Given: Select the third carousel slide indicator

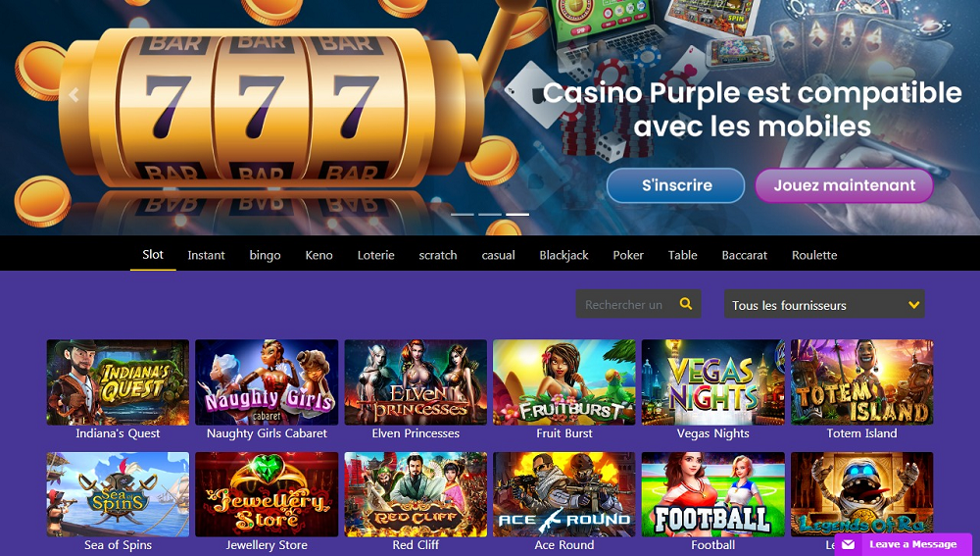Looking at the screenshot, I should pyautogui.click(x=517, y=215).
